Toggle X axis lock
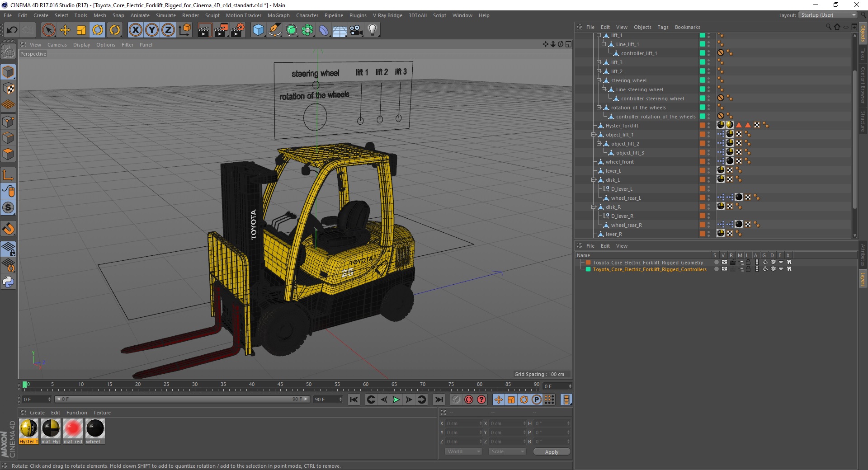The width and height of the screenshot is (868, 470). click(x=135, y=30)
